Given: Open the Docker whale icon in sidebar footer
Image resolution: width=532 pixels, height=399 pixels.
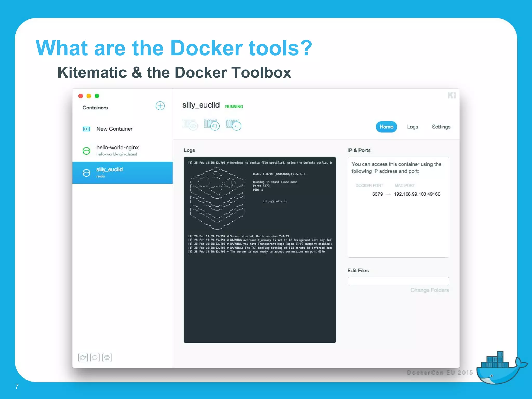Looking at the screenshot, I should [83, 358].
